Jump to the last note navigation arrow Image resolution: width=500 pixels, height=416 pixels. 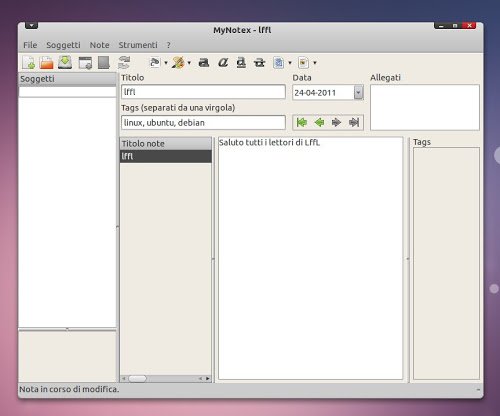pos(354,122)
